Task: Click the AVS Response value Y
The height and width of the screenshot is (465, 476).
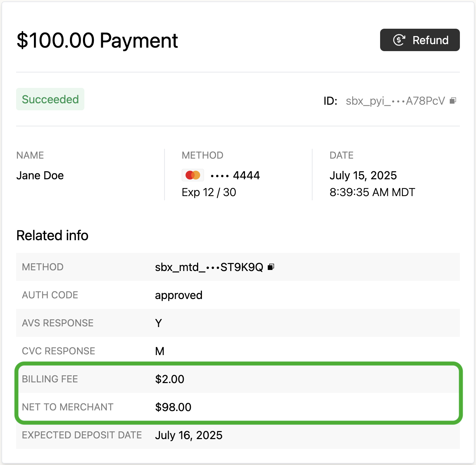Action: point(159,323)
